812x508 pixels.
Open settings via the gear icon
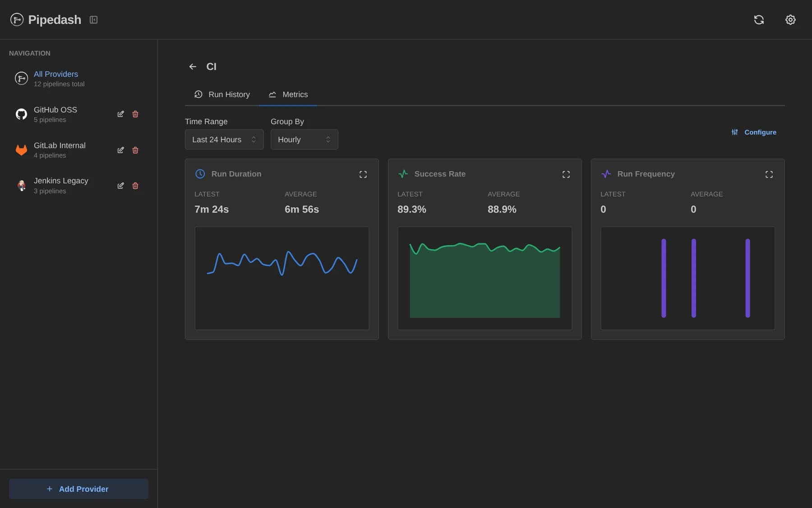click(790, 19)
